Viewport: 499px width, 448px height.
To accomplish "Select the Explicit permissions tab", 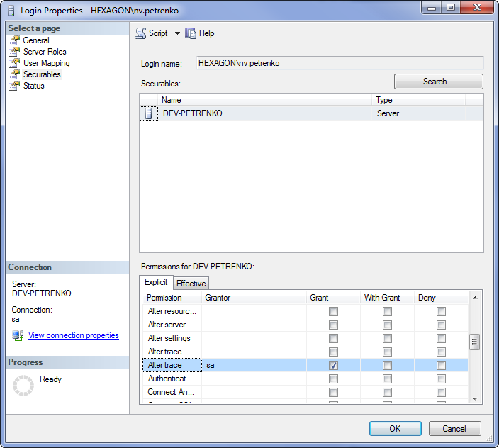I will click(x=156, y=282).
